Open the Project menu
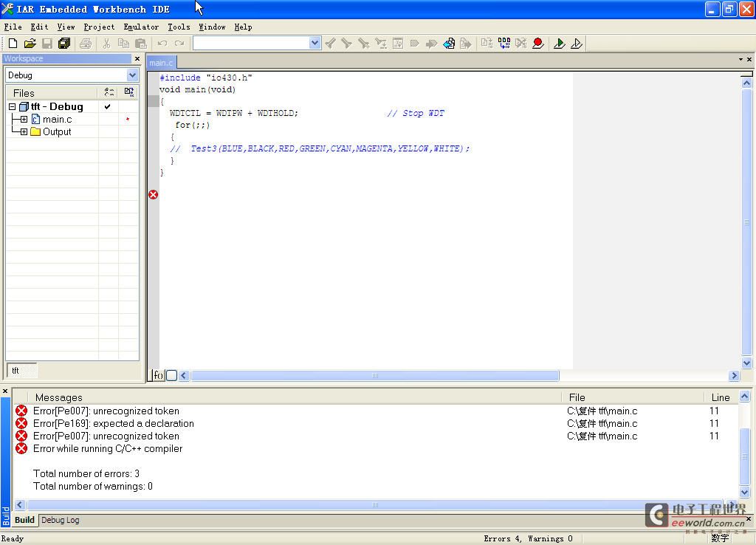 coord(99,27)
